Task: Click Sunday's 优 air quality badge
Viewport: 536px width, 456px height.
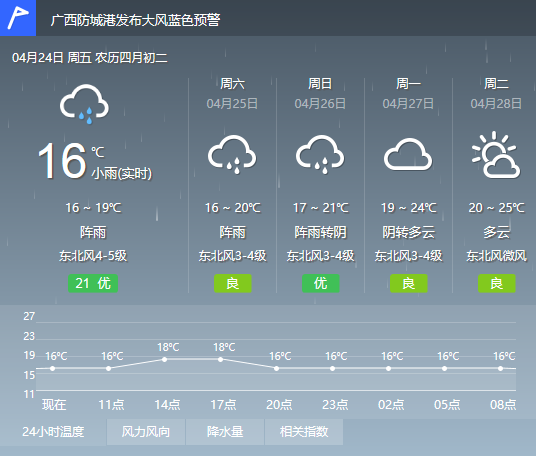Action: point(321,283)
